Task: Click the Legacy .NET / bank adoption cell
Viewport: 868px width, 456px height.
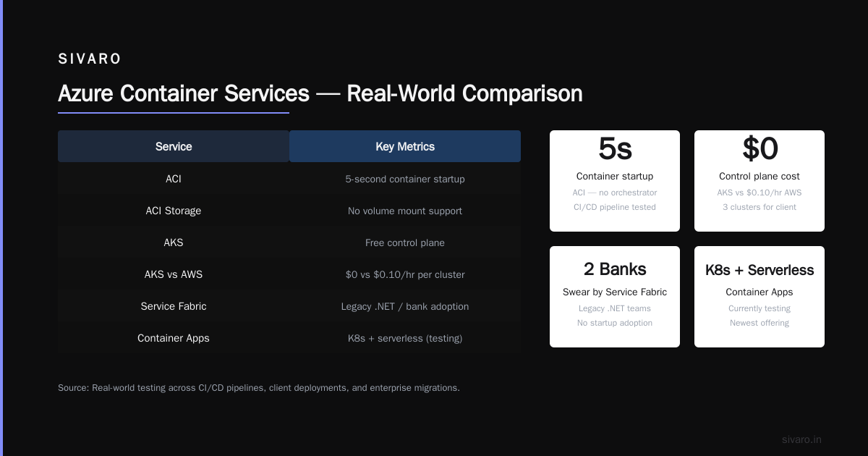Action: click(x=405, y=306)
